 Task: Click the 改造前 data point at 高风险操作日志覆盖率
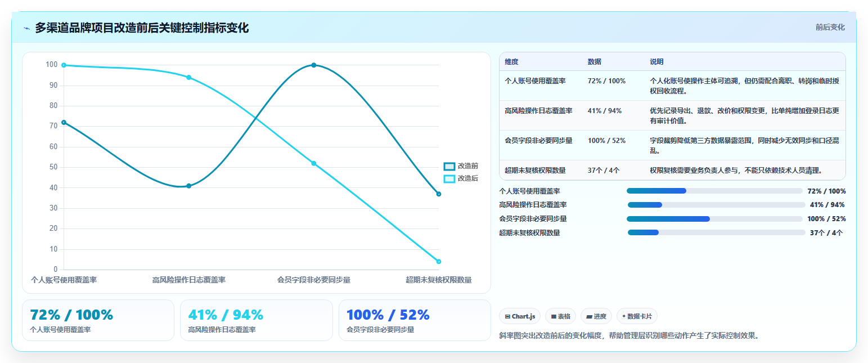pos(189,186)
